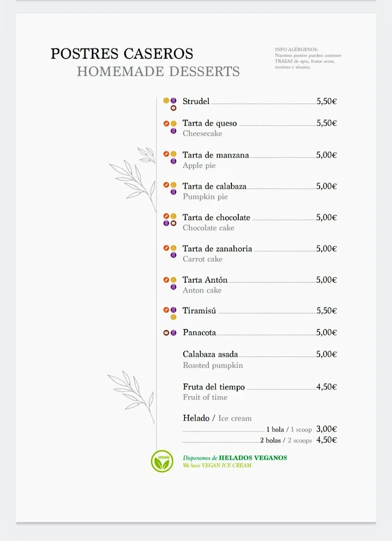392x541 pixels.
Task: Click the purple allergen icon under Tarta de zanahoria
Action: [x=173, y=255]
